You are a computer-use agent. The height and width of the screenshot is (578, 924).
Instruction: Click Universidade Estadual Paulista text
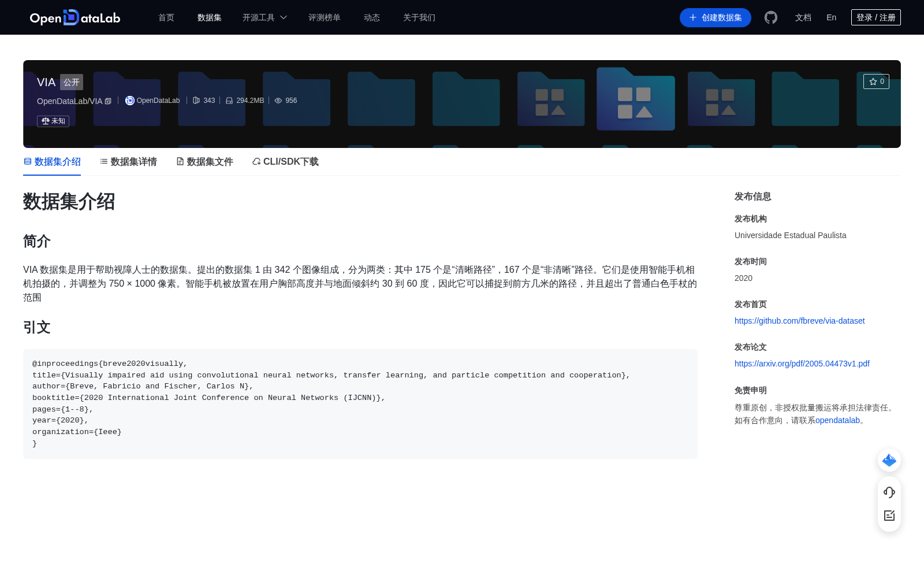(x=791, y=235)
